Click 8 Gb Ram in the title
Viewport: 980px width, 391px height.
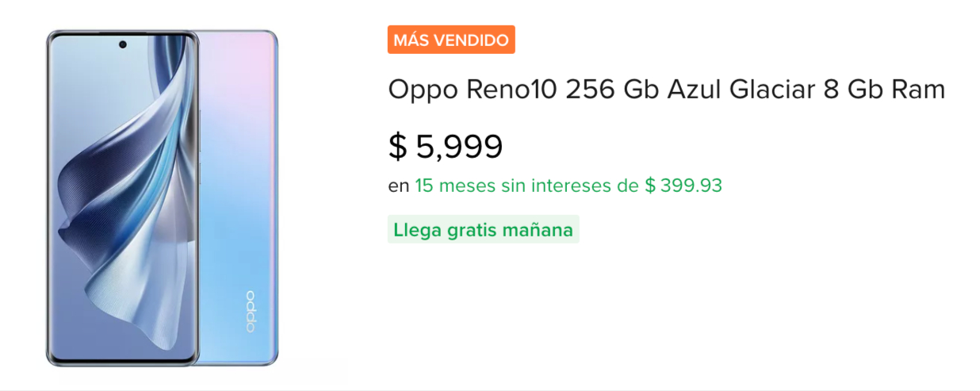click(x=885, y=90)
